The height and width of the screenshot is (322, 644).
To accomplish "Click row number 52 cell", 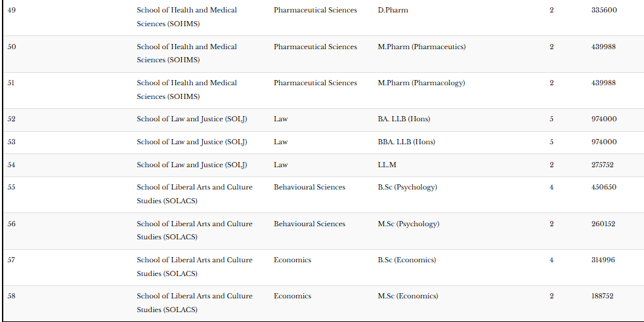I will [11, 119].
